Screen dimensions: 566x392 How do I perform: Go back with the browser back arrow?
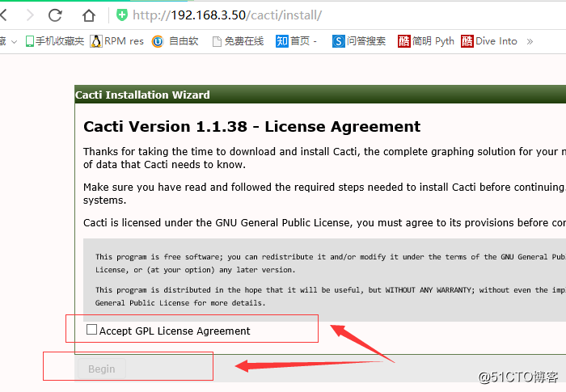3,15
